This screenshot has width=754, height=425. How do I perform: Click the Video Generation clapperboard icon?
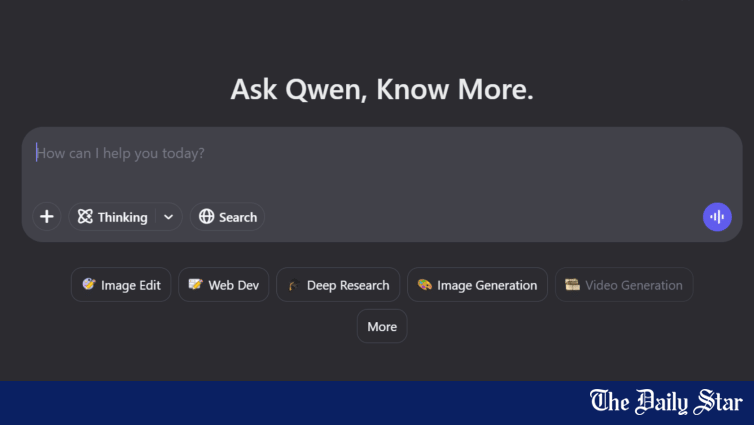click(572, 285)
